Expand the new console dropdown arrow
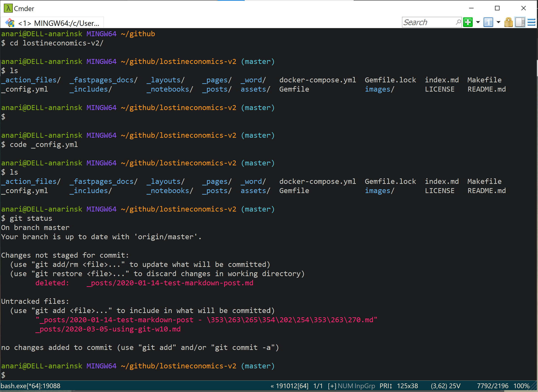 coord(478,23)
